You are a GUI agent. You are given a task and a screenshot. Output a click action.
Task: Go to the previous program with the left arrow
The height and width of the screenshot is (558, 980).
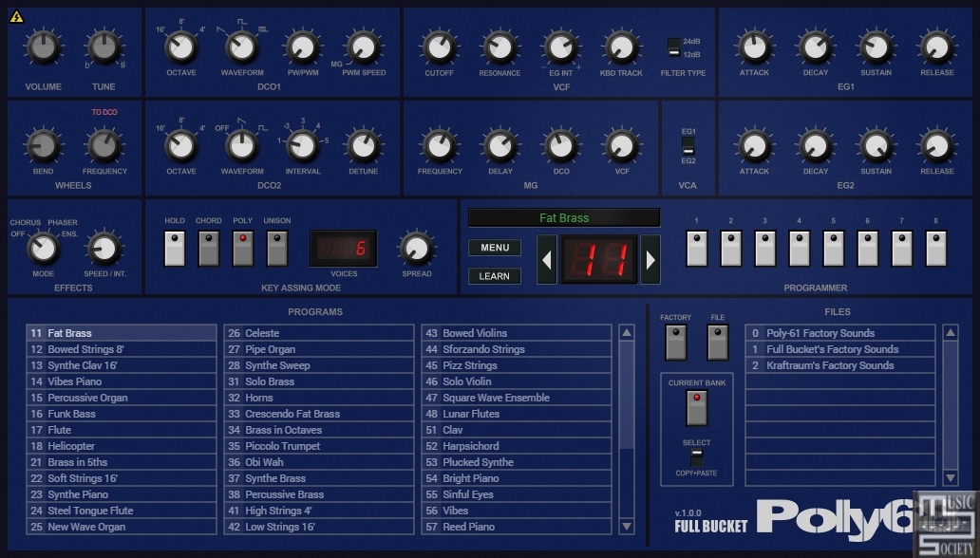(547, 259)
